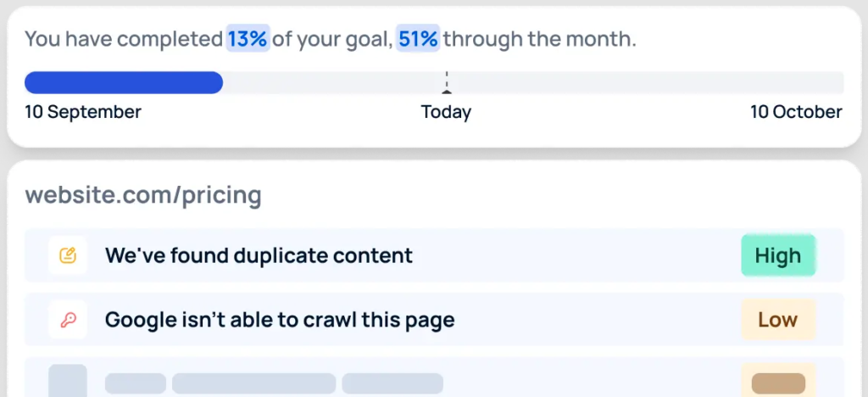This screenshot has width=868, height=397.
Task: Open the 'We've found duplicate content' issue
Action: pyautogui.click(x=259, y=255)
